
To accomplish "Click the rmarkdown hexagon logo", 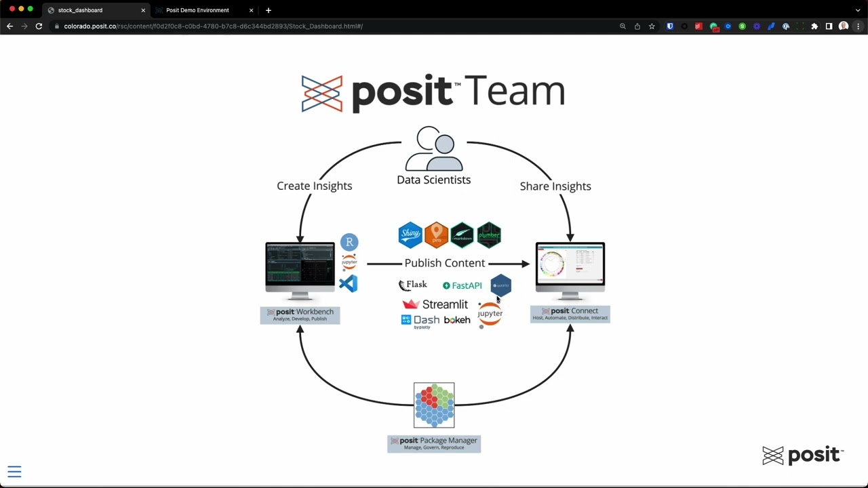I will click(462, 235).
